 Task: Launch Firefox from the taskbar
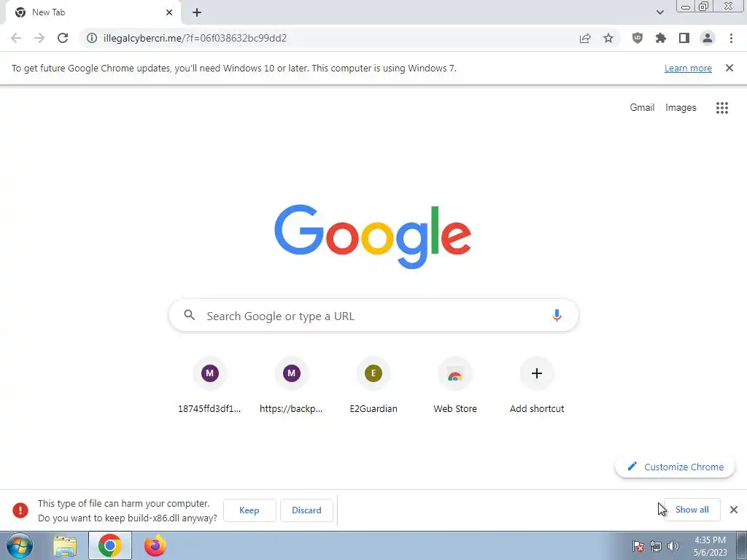coord(155,545)
